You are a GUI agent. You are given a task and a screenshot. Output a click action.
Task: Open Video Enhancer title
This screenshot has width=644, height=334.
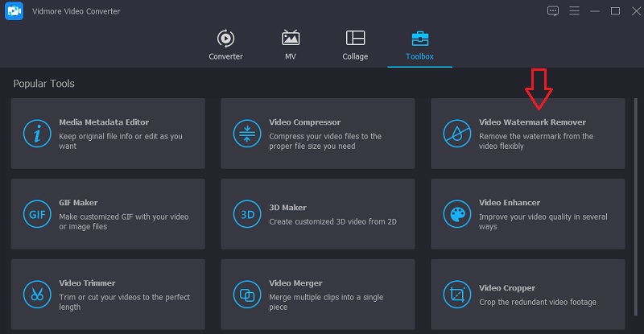(510, 203)
